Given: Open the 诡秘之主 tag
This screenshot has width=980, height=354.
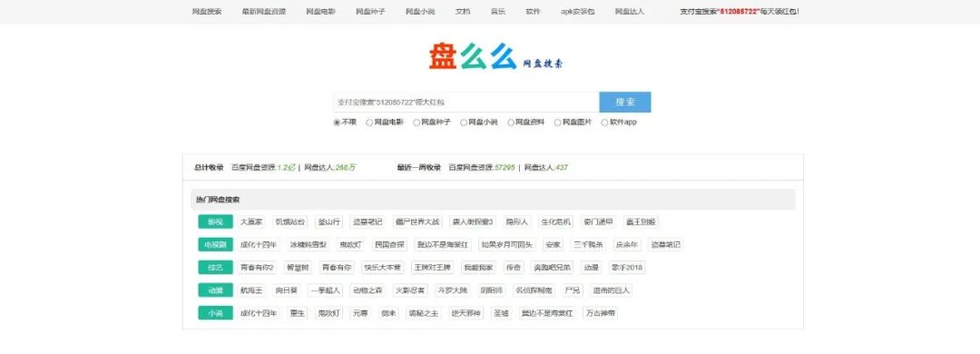Looking at the screenshot, I should point(423,313).
